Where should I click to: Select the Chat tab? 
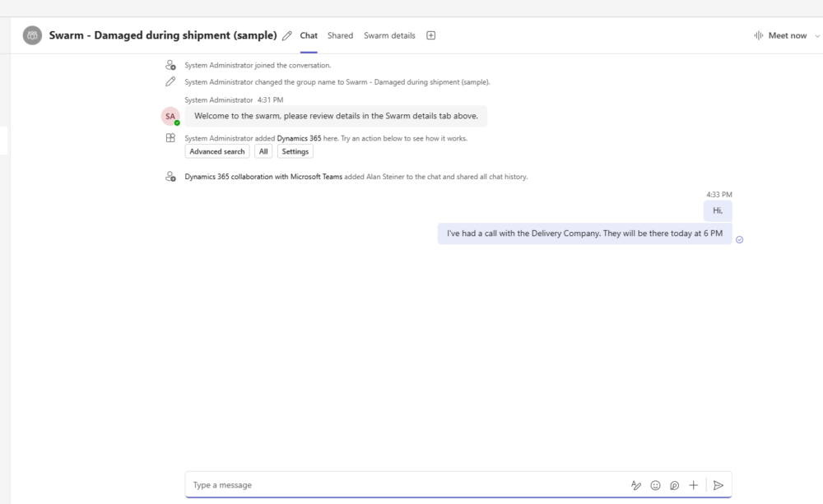pyautogui.click(x=309, y=35)
